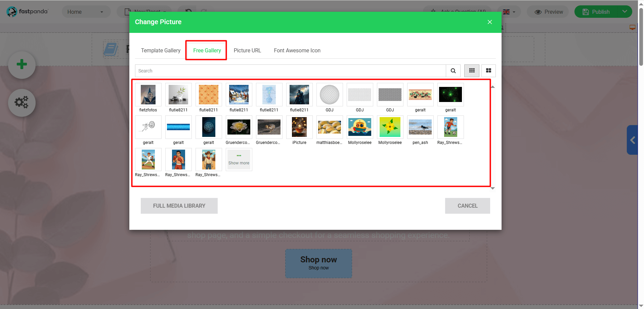Toggle the orange monitor icon at top right

pyautogui.click(x=633, y=27)
